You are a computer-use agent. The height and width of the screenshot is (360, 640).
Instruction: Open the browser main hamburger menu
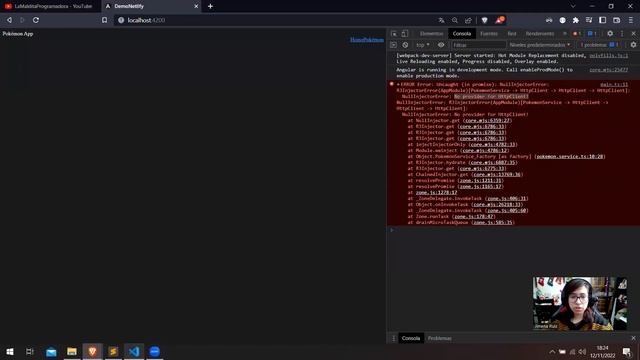click(631, 20)
